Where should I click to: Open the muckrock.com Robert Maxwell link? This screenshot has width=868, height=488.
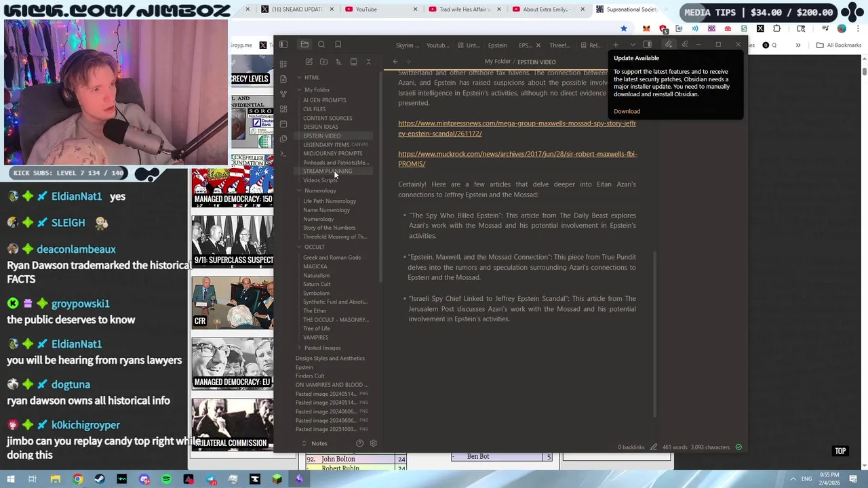coord(517,159)
